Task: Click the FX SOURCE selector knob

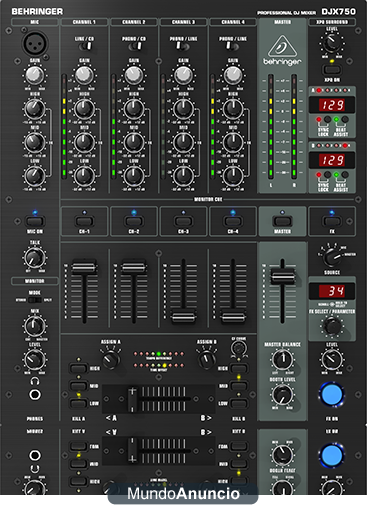Action: [332, 256]
